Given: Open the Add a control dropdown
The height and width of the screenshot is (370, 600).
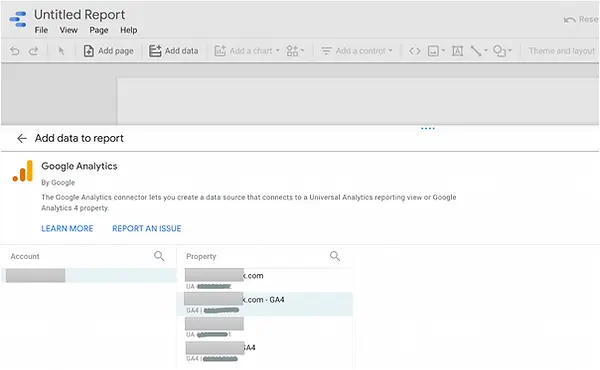Looking at the screenshot, I should tap(357, 51).
